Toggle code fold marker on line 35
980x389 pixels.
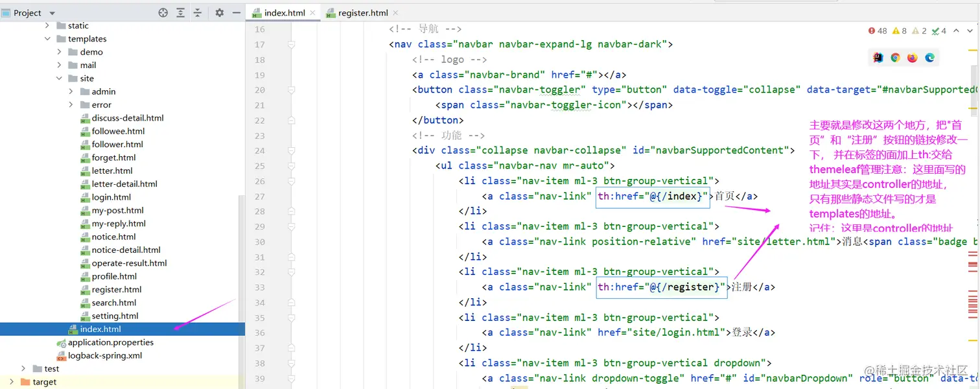291,318
